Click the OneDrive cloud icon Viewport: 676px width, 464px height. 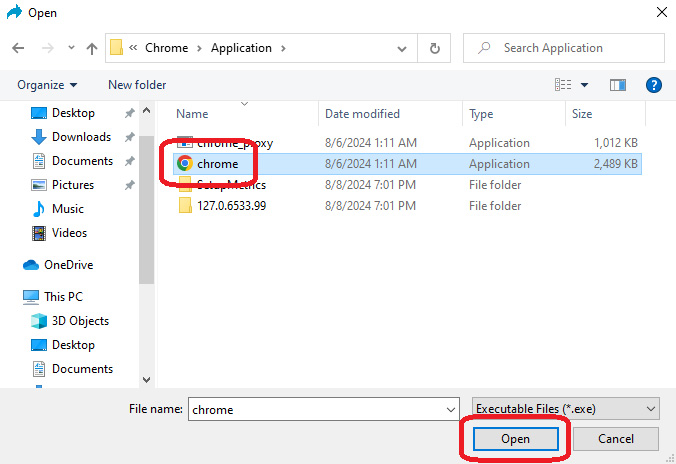point(31,265)
